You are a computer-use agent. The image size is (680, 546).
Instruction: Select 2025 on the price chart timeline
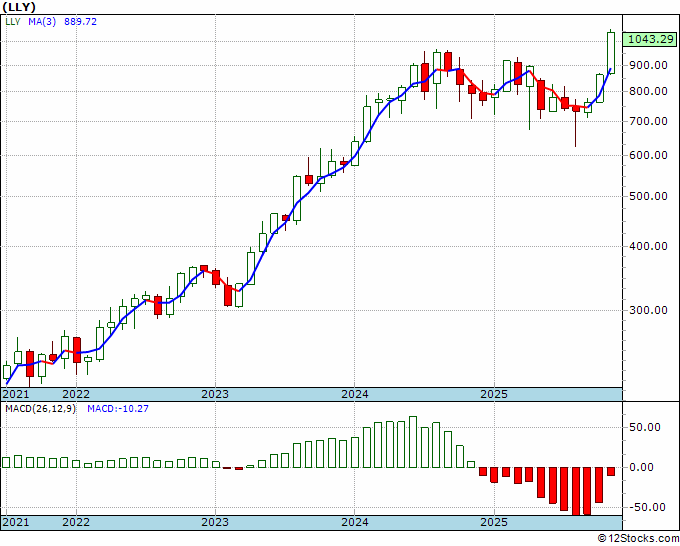click(x=494, y=394)
